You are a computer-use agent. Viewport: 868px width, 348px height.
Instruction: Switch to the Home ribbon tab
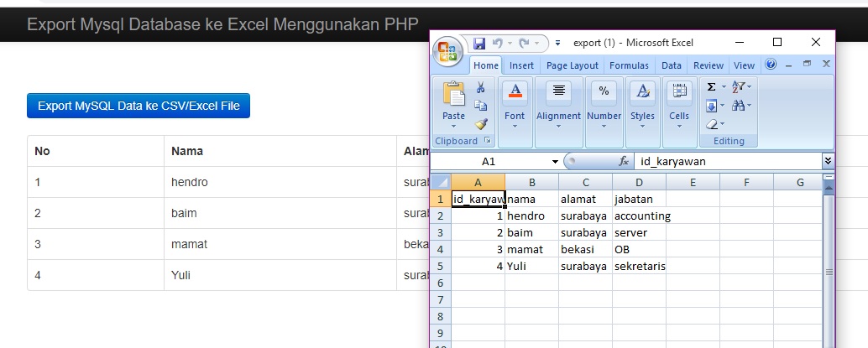[x=486, y=65]
